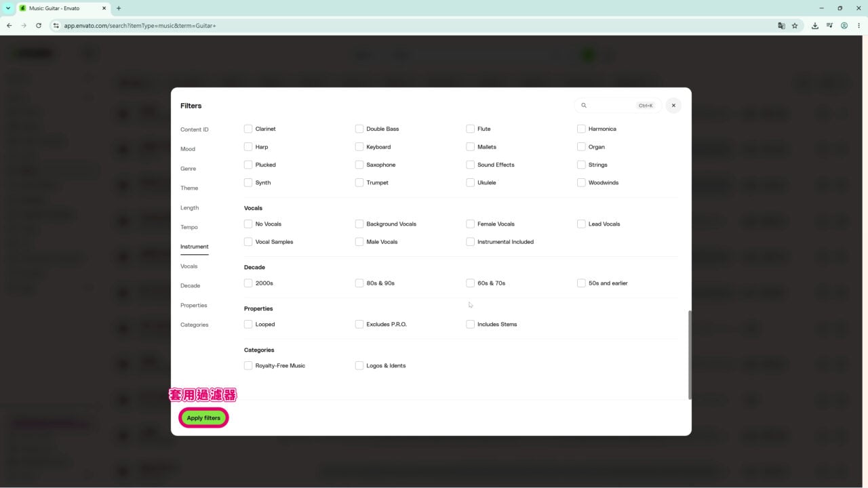
Task: Check the Double Bass checkbox
Action: (x=359, y=129)
